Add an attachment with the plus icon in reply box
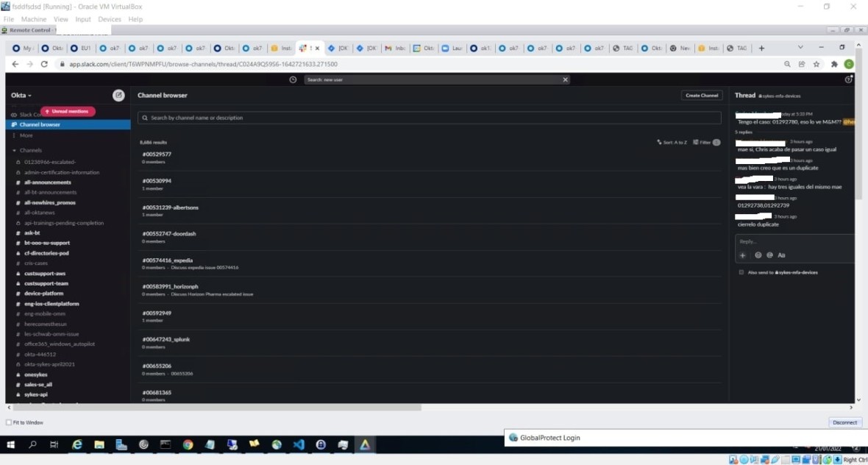868x465 pixels. coord(743,255)
